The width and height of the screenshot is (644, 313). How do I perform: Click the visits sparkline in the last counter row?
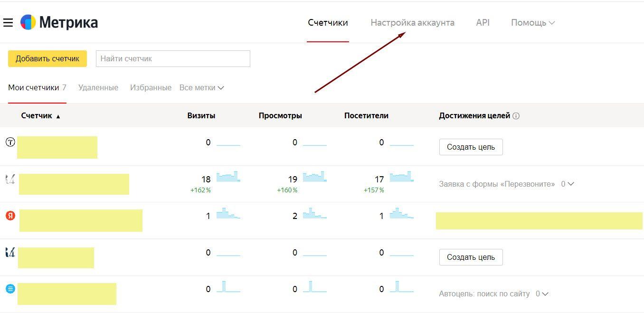(x=228, y=286)
